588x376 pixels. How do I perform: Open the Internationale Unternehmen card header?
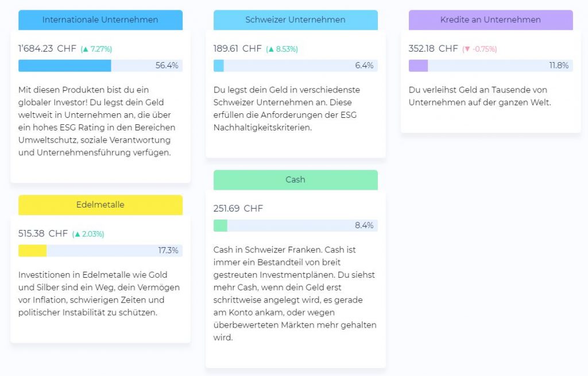coord(100,20)
